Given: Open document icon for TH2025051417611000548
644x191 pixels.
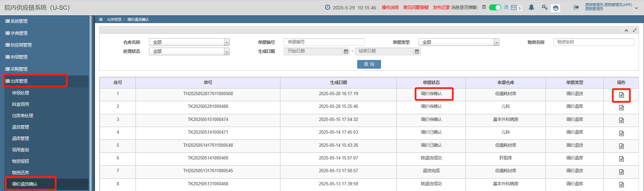Looking at the screenshot, I should coord(621,146).
